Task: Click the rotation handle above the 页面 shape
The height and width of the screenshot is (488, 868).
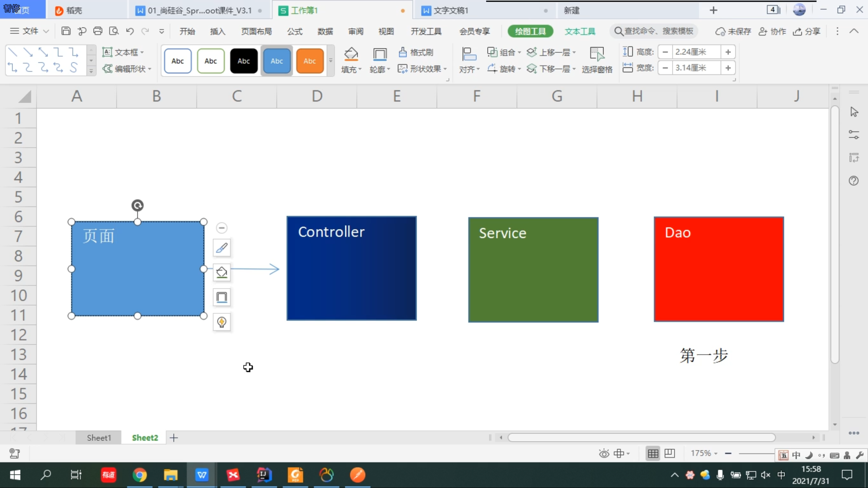Action: (137, 205)
